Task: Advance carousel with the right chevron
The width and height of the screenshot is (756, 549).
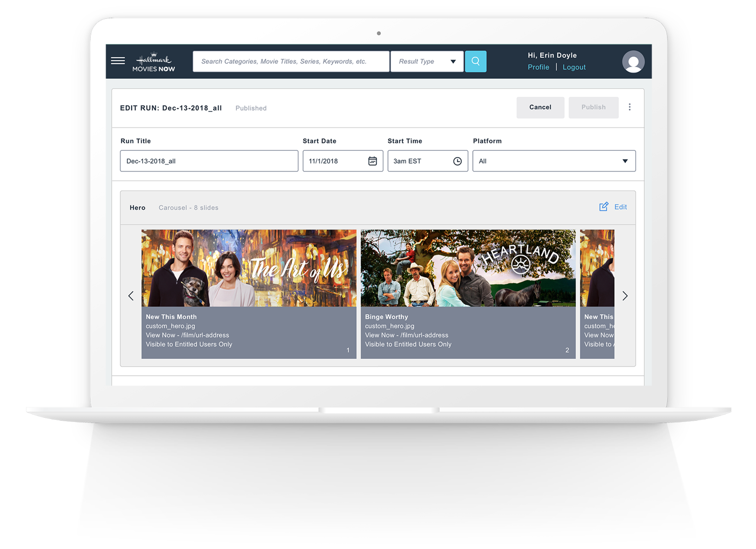Action: pos(625,296)
